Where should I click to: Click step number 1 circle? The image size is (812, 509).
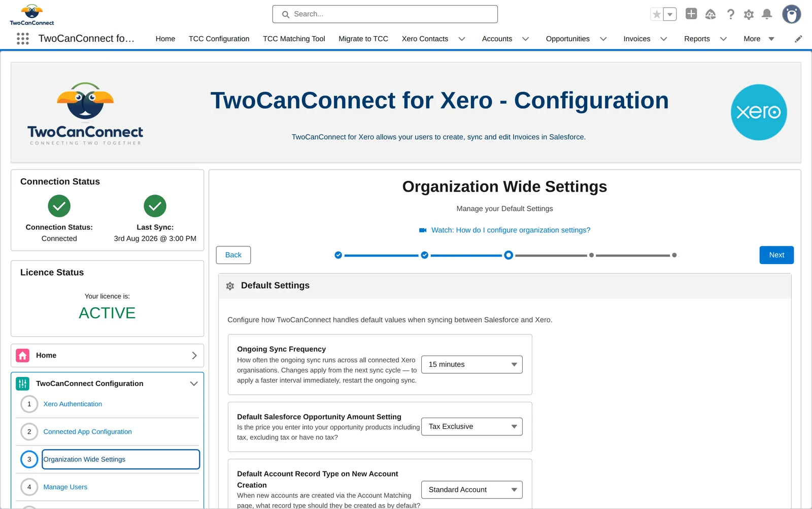point(29,404)
